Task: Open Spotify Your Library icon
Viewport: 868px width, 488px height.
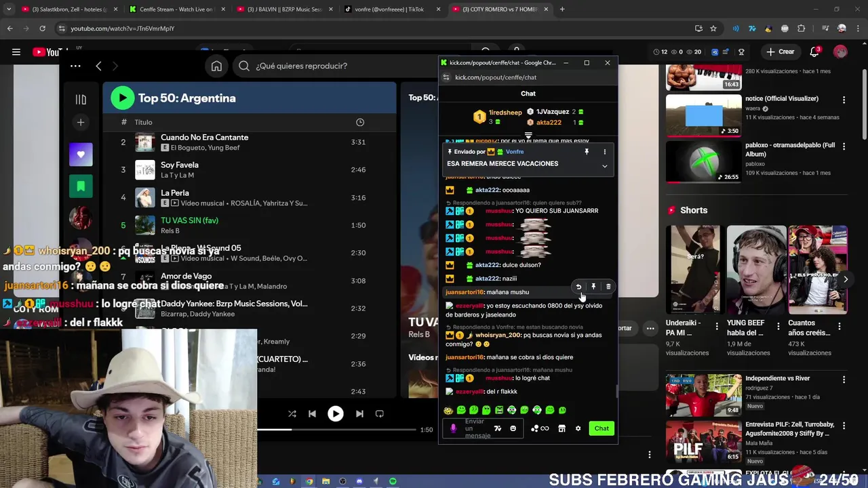Action: coord(81,100)
